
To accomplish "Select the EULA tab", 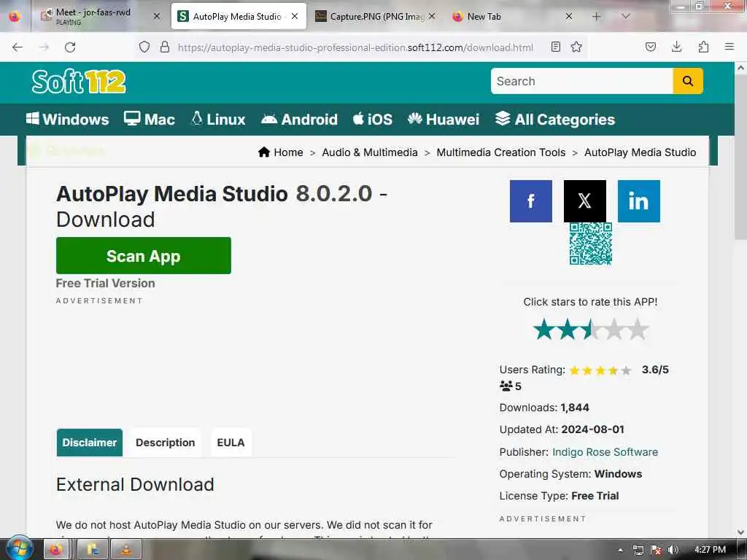I will point(231,443).
